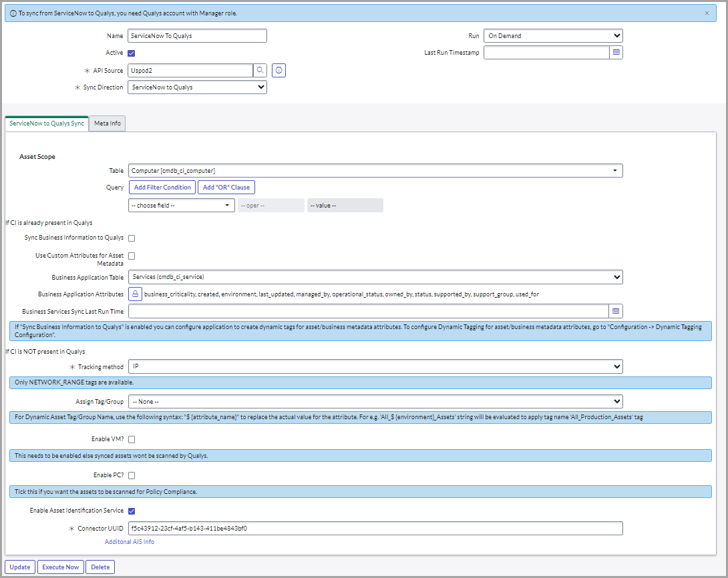Enable Sync Business Information to Qualys
This screenshot has height=578, width=728.
coord(132,238)
